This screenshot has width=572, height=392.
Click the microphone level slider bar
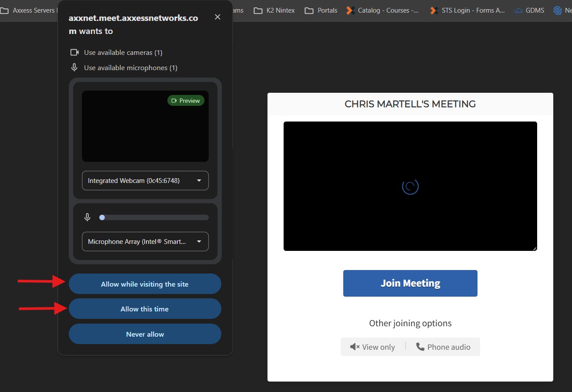point(155,217)
